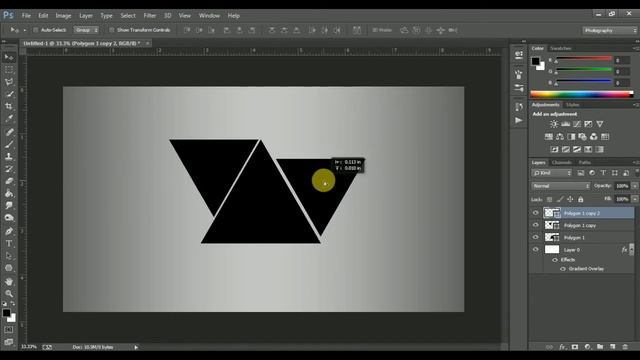Open the Actions panel play icon
This screenshot has height=360, width=640.
tap(519, 120)
